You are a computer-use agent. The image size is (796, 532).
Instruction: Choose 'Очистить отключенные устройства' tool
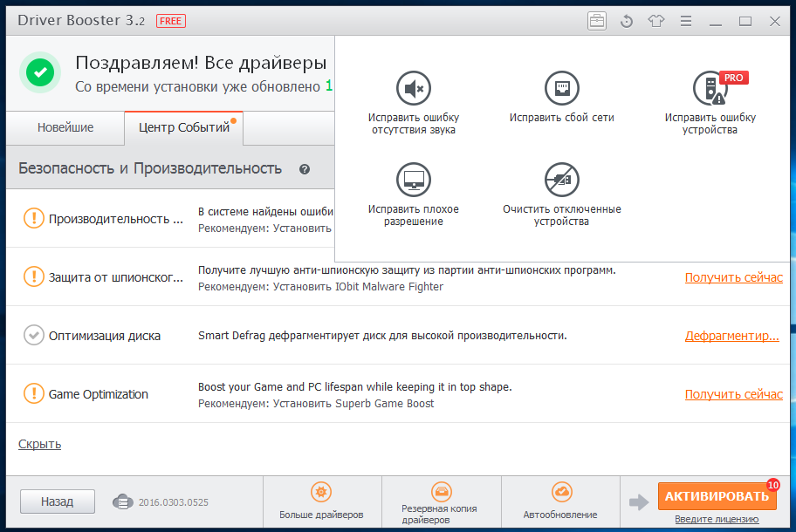pos(562,180)
